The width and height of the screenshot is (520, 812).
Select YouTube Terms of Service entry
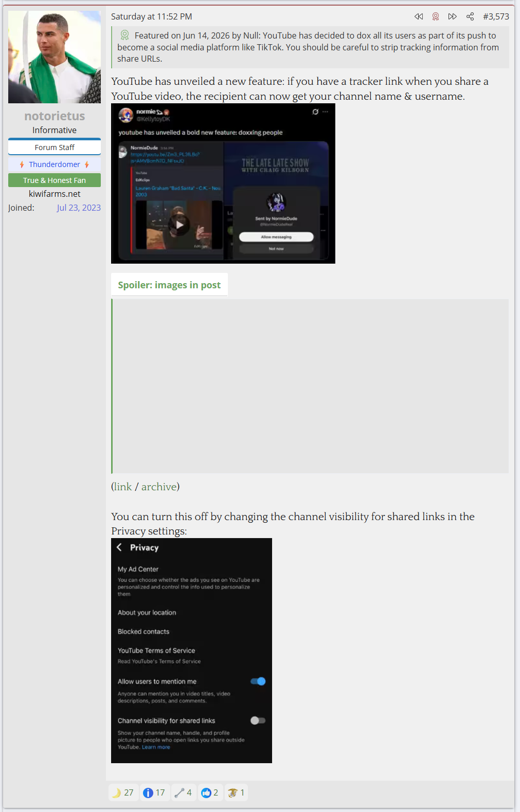tap(156, 651)
